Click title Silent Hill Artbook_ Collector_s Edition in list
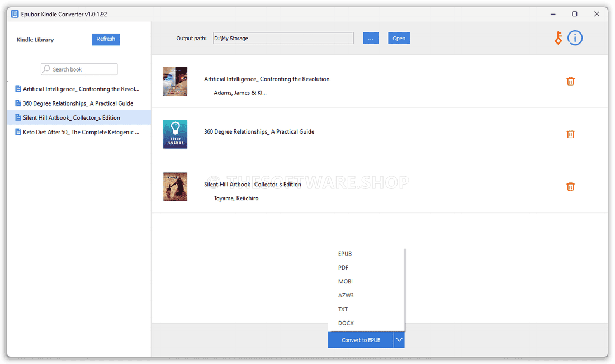615x364 pixels. pos(253,185)
